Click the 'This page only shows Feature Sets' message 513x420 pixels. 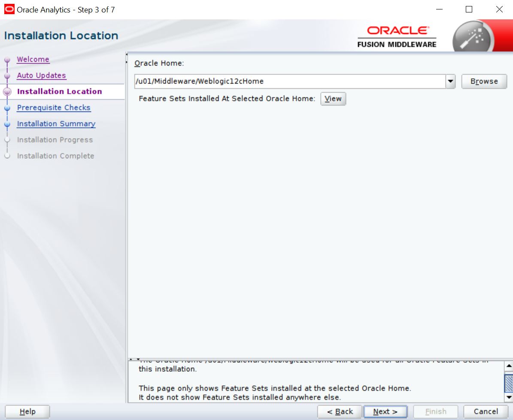tap(274, 388)
